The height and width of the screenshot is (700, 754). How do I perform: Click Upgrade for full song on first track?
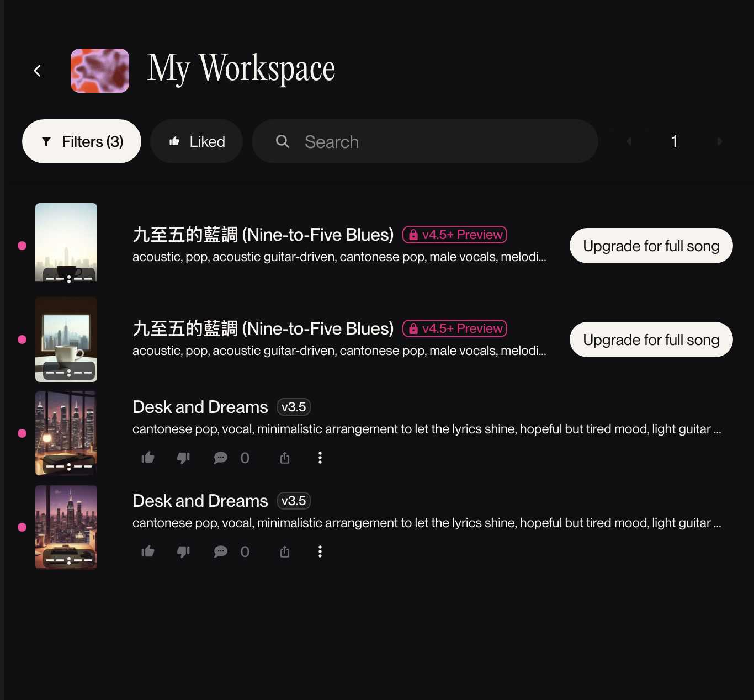click(x=651, y=246)
